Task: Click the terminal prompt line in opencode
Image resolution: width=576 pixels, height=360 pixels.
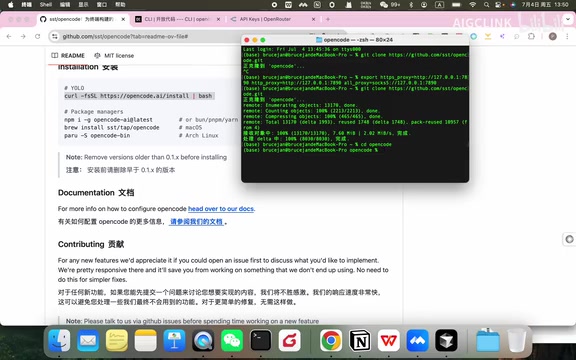Action: point(310,150)
